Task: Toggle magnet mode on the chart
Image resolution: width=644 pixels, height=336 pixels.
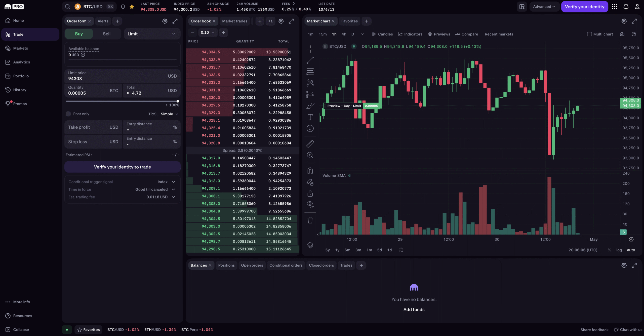Action: pyautogui.click(x=310, y=171)
